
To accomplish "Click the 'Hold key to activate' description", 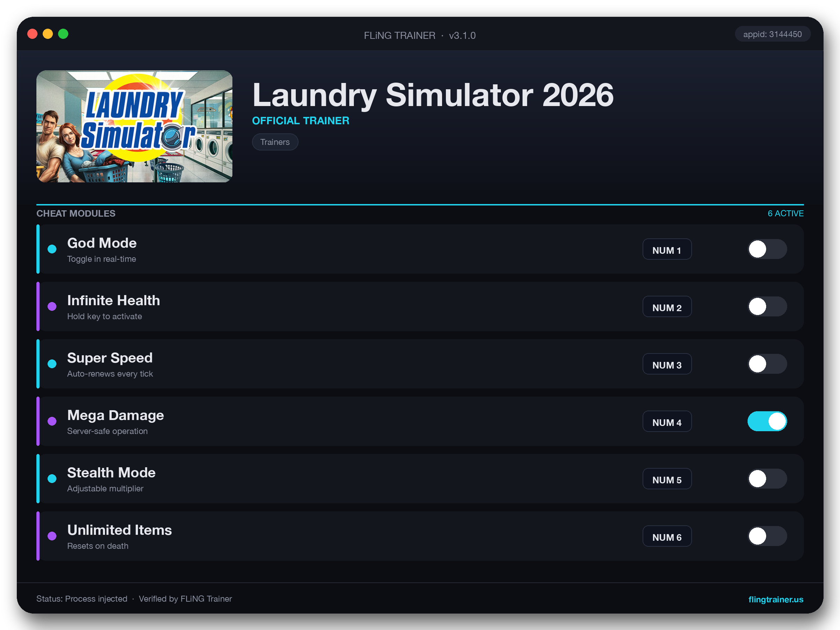I will (x=104, y=316).
